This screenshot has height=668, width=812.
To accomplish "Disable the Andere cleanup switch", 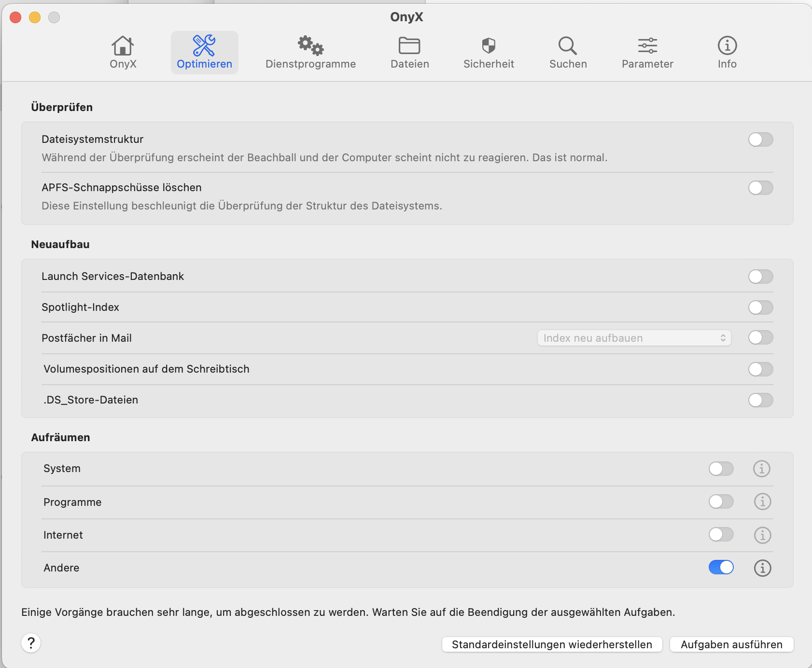I will point(721,567).
